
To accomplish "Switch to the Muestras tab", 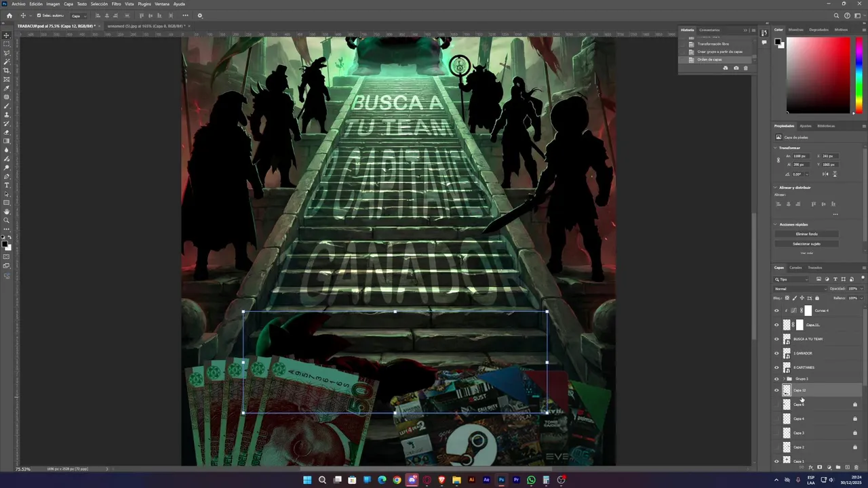I will click(796, 30).
